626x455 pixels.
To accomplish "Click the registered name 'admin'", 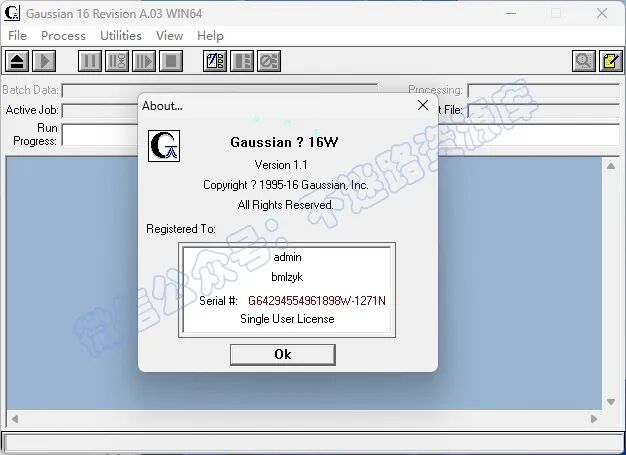I will (x=287, y=257).
